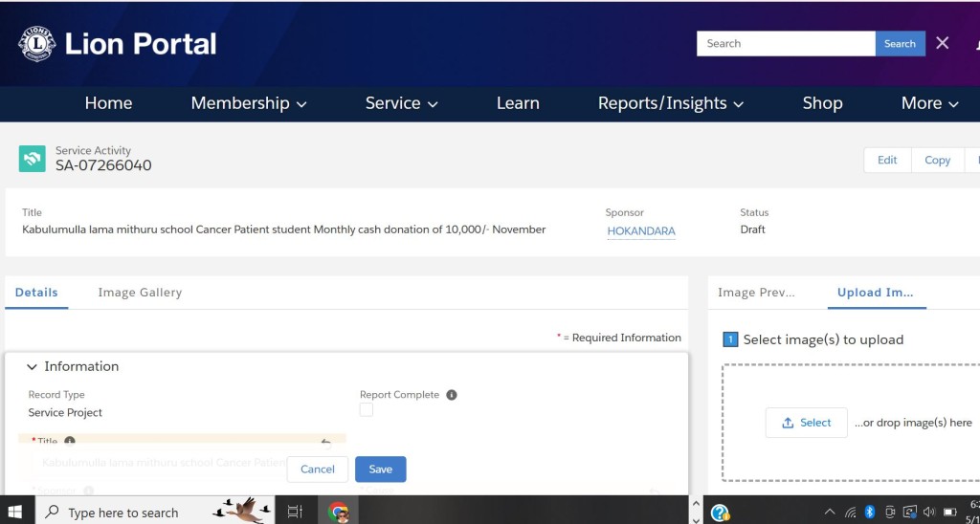
Task: Click into the portal Search field
Action: (x=786, y=44)
